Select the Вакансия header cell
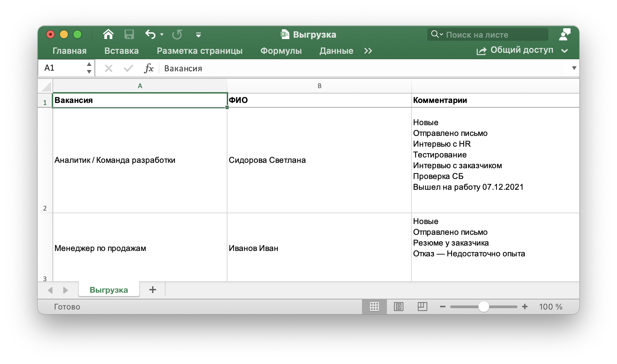Screen dimensions: 617x364 click(x=140, y=100)
